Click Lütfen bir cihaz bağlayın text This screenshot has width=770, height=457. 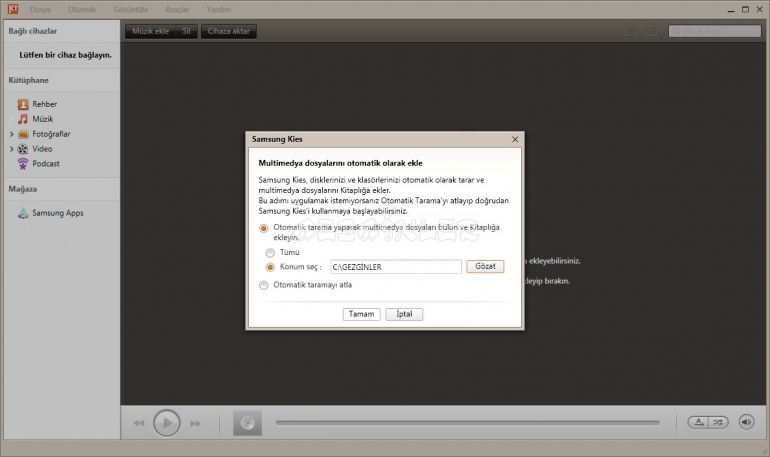65,55
